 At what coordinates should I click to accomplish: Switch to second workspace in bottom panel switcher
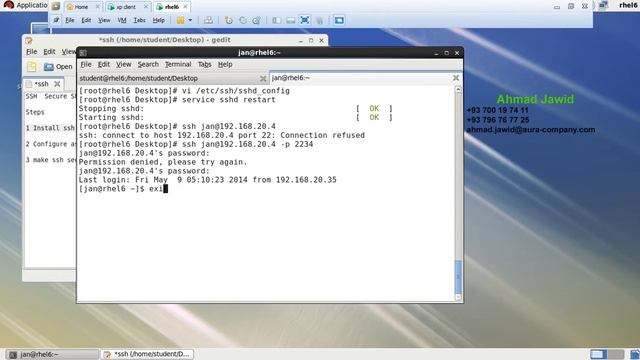pyautogui.click(x=616, y=354)
